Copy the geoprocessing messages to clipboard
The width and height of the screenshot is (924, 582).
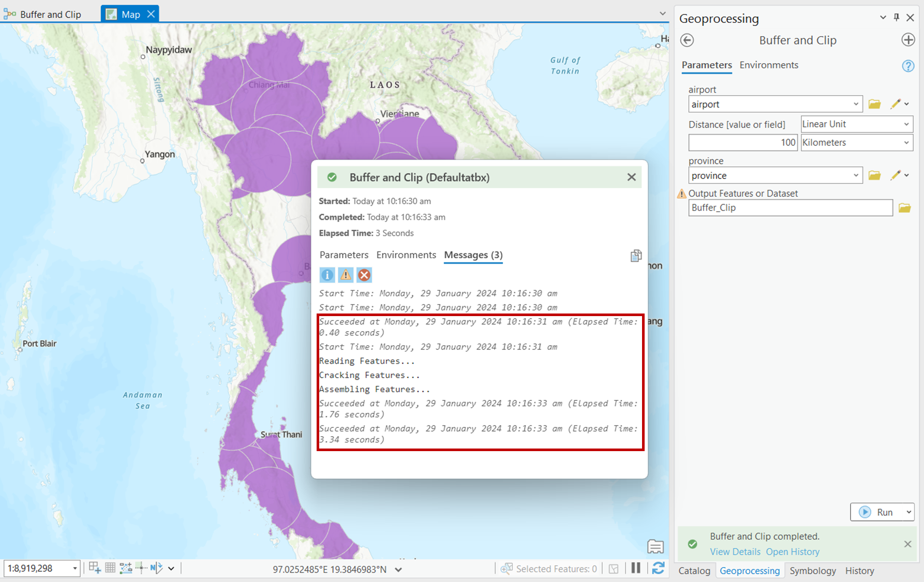(x=636, y=255)
